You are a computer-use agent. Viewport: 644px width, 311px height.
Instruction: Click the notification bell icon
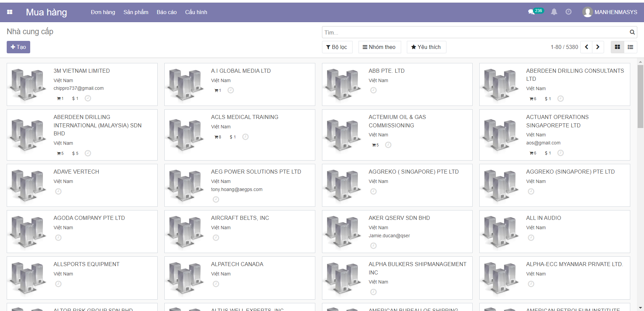coord(554,12)
